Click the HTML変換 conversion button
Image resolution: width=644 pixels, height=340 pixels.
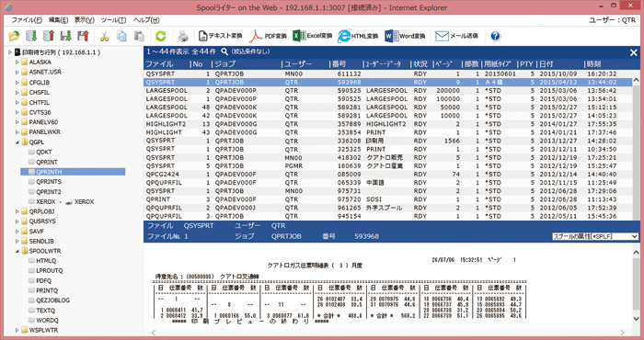[358, 36]
